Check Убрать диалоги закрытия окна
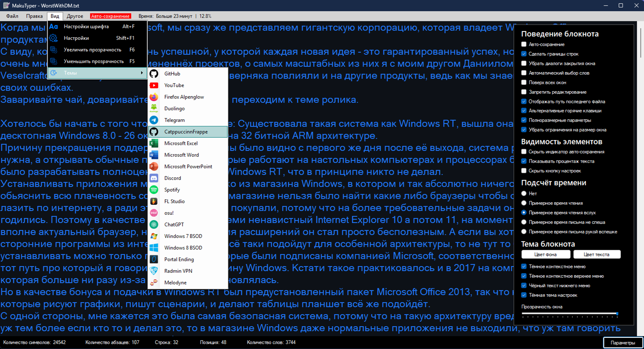Screen dimensions: 644x349 click(524, 63)
